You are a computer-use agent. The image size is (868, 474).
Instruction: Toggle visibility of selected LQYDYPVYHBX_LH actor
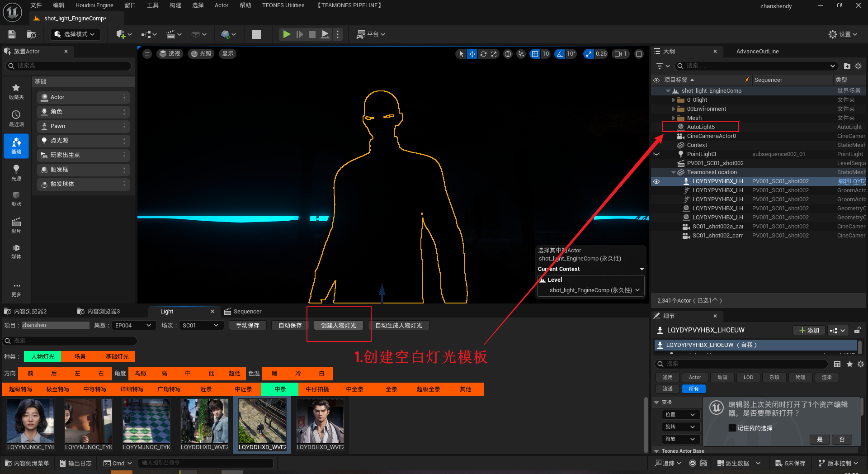point(656,181)
